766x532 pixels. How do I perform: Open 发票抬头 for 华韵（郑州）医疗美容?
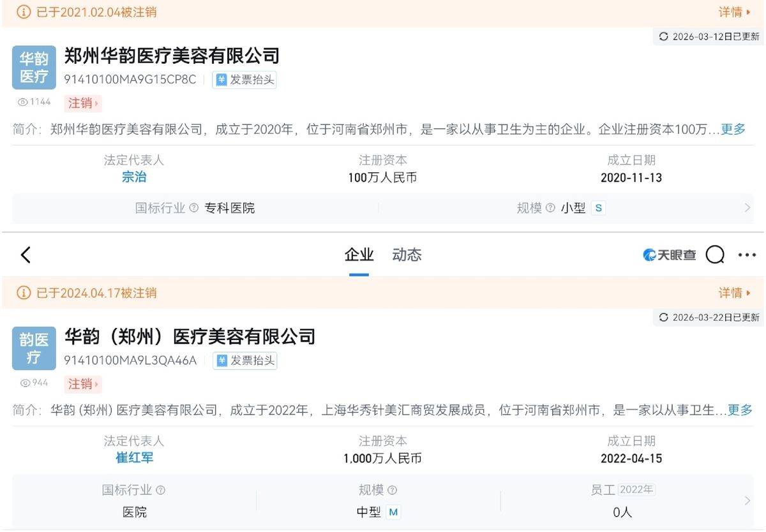pos(244,360)
